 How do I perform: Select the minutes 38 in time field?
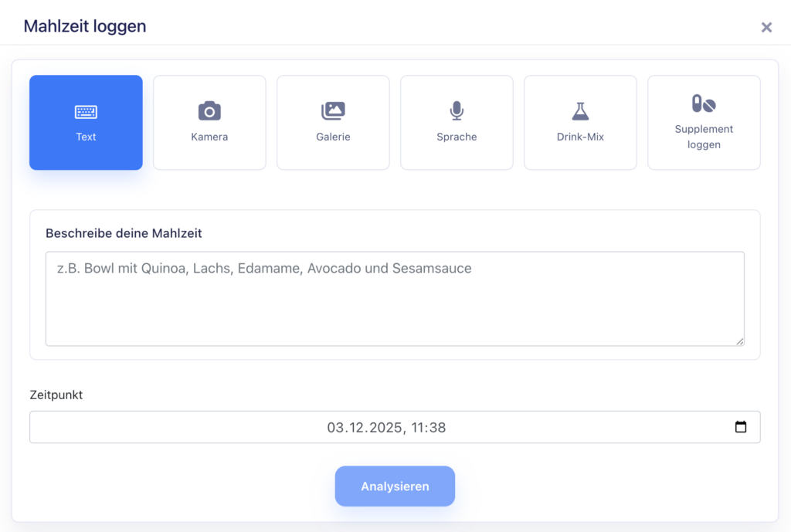(437, 428)
